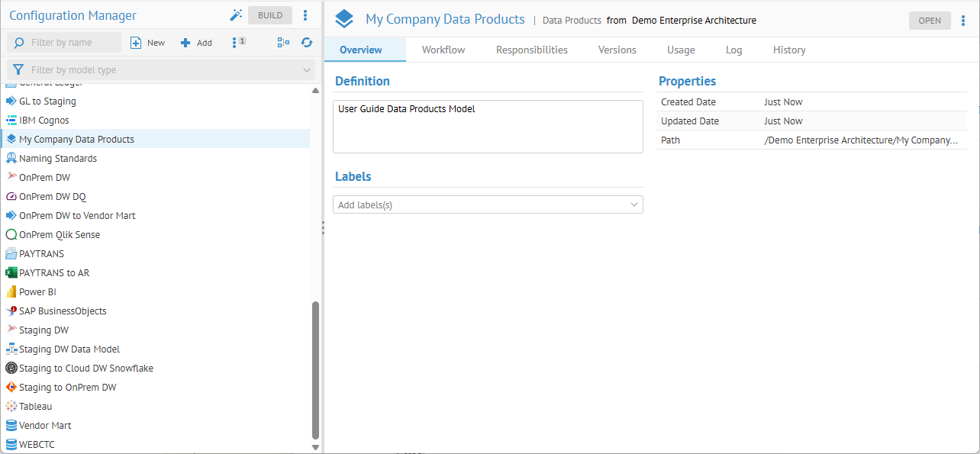Click the New model button
The width and height of the screenshot is (980, 454).
point(147,43)
